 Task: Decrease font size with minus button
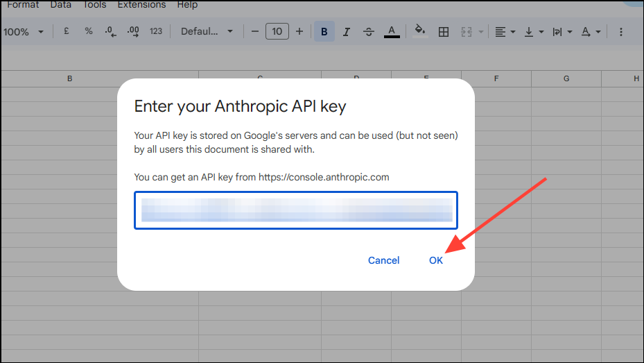[254, 31]
